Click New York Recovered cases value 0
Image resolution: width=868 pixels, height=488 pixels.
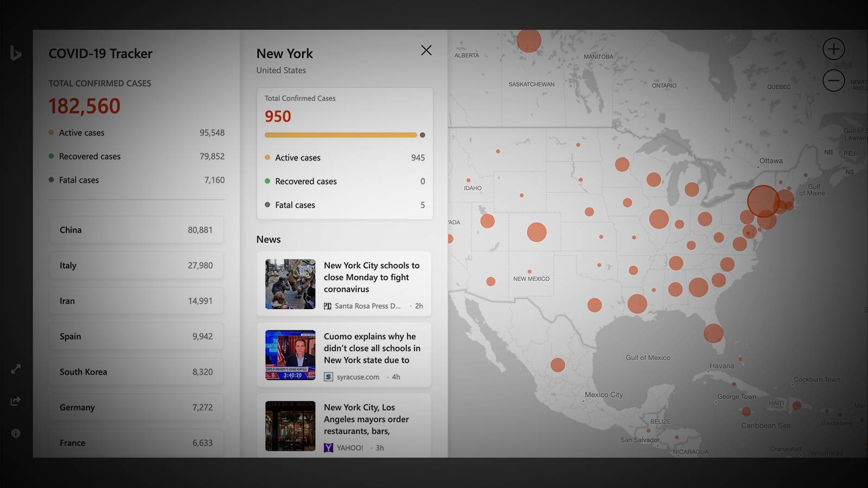(x=423, y=182)
